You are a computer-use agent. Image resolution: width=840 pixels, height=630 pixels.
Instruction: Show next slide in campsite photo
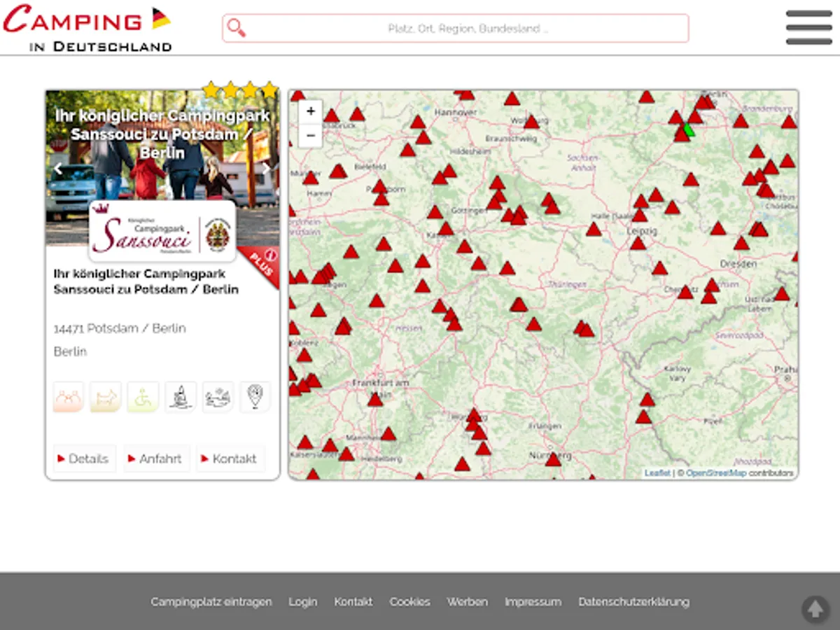coord(267,168)
